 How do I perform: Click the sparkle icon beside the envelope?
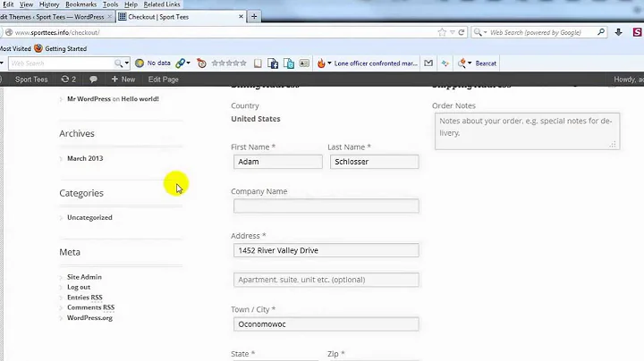[445, 63]
